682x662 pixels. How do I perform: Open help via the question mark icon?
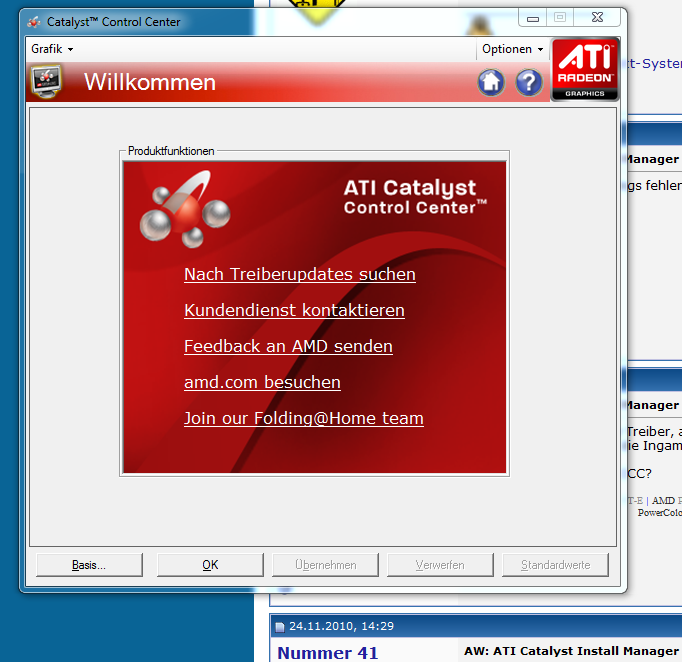coord(529,82)
